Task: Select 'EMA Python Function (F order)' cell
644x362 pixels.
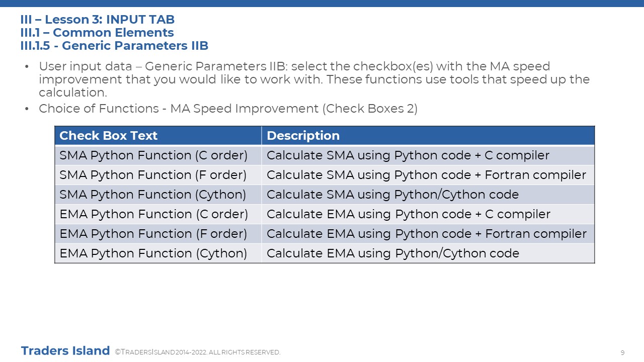Action: coord(158,234)
